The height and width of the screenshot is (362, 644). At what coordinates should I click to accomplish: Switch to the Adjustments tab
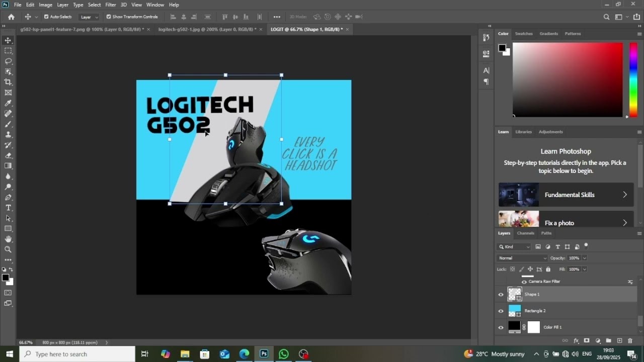click(x=550, y=132)
